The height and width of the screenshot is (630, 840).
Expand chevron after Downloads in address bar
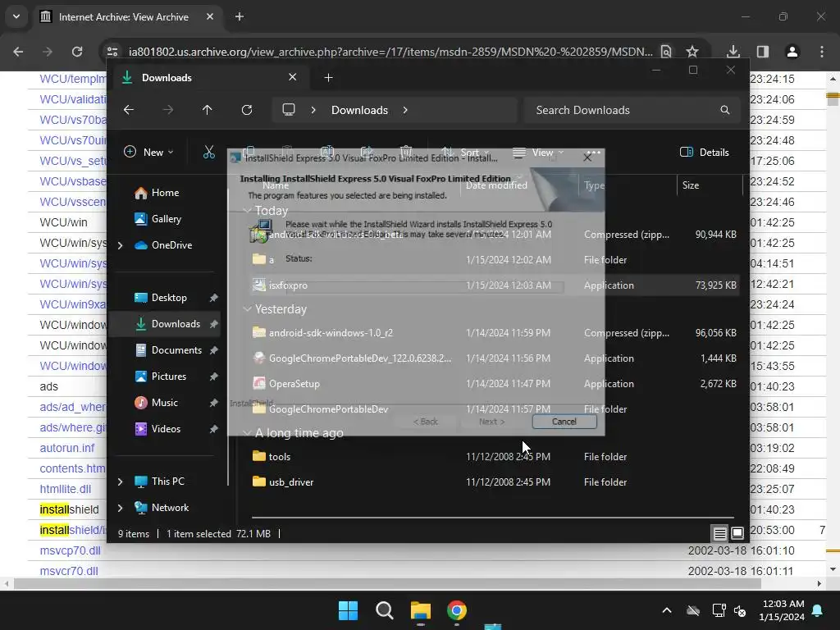[x=405, y=110]
